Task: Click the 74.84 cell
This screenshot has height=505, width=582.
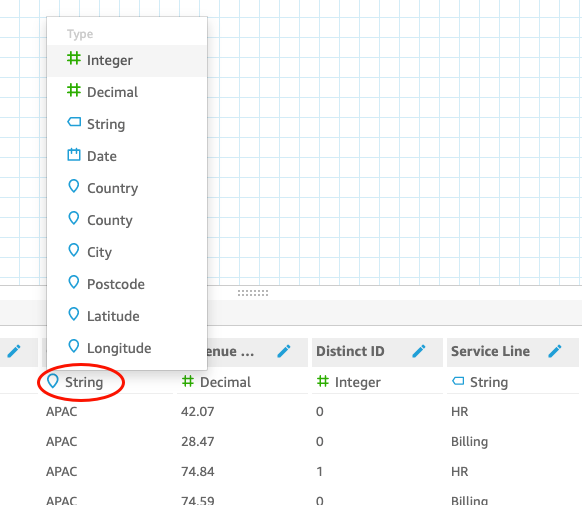Action: pyautogui.click(x=197, y=472)
